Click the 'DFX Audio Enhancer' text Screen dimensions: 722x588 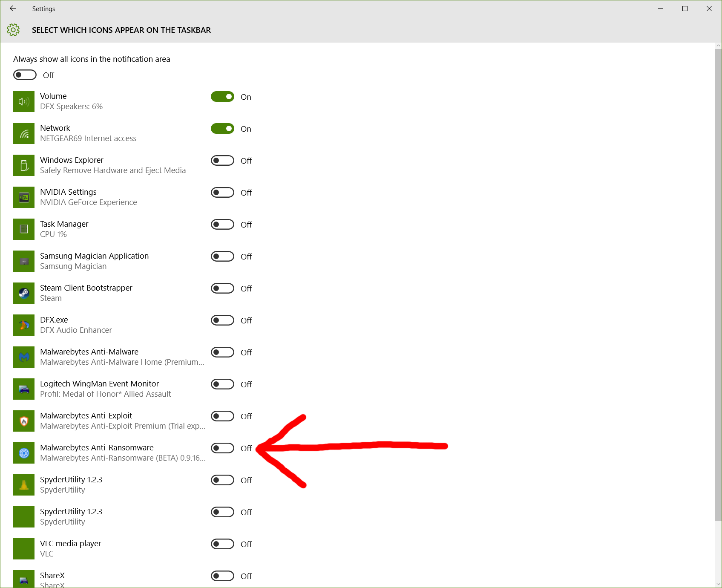[x=76, y=330]
